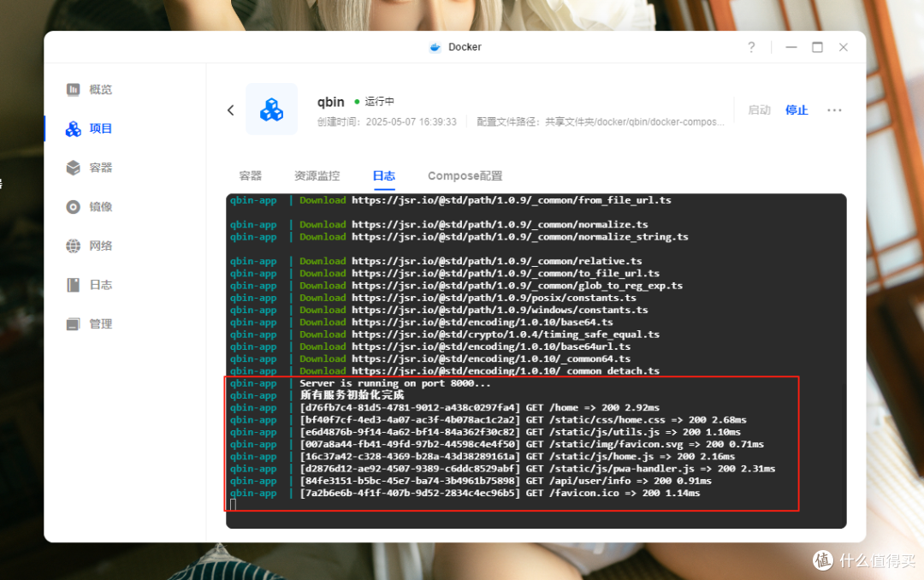
Task: Click the 运行中 running status text
Action: click(380, 102)
